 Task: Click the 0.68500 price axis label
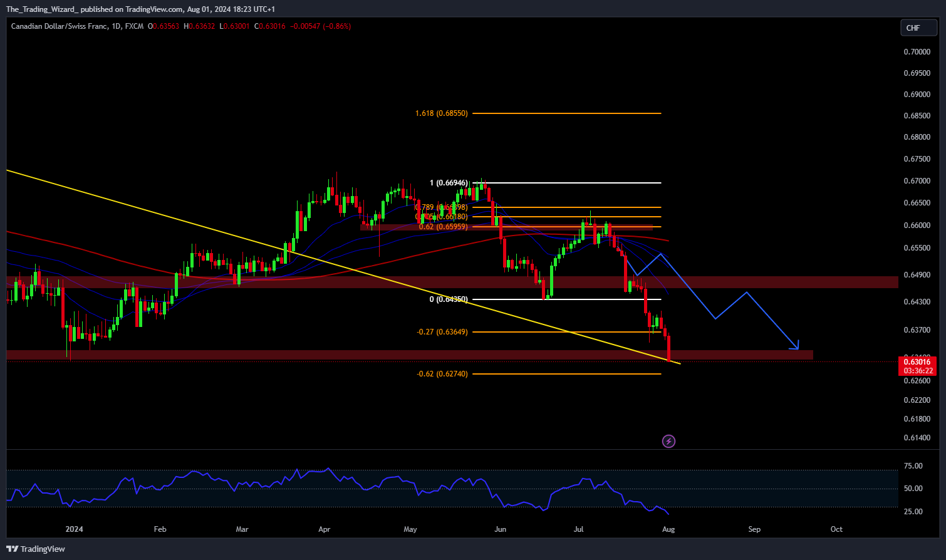917,116
